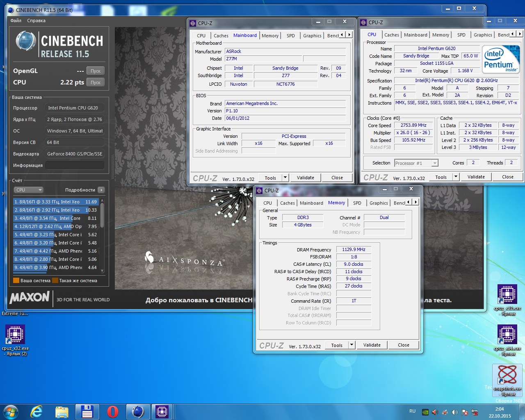Switch to CPU-Z via taskbar icon
Screen dimensions: 525x420
click(x=162, y=412)
